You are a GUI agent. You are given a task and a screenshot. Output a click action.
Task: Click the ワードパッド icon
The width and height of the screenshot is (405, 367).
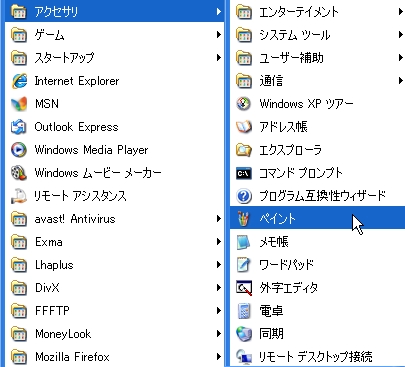coord(244,265)
